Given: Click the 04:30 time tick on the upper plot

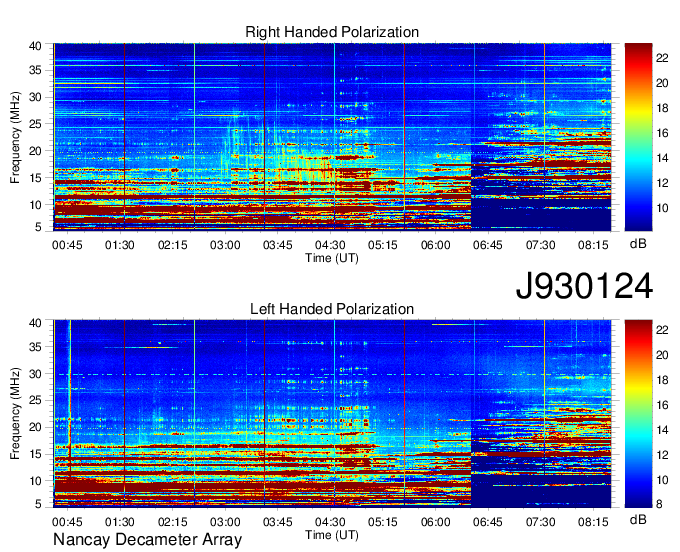Looking at the screenshot, I should pyautogui.click(x=330, y=245).
